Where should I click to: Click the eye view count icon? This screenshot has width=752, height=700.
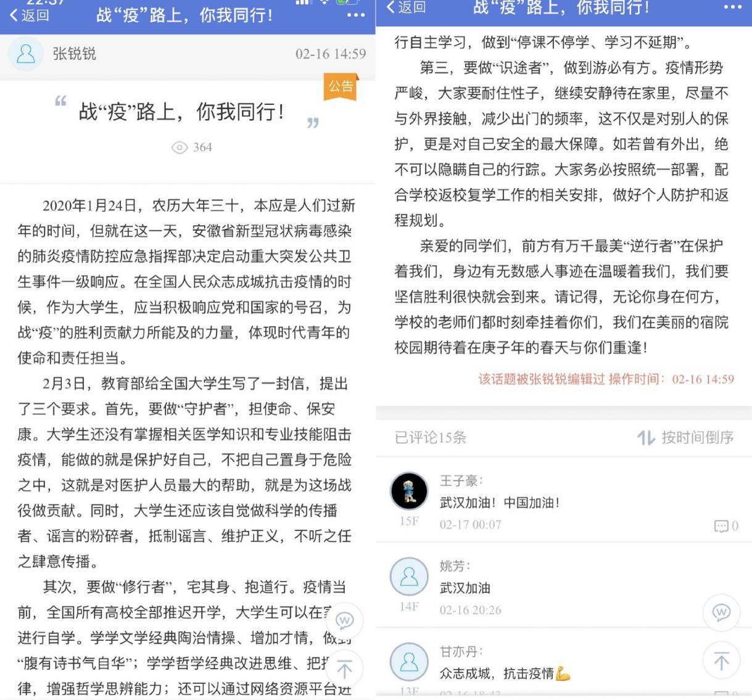(179, 147)
